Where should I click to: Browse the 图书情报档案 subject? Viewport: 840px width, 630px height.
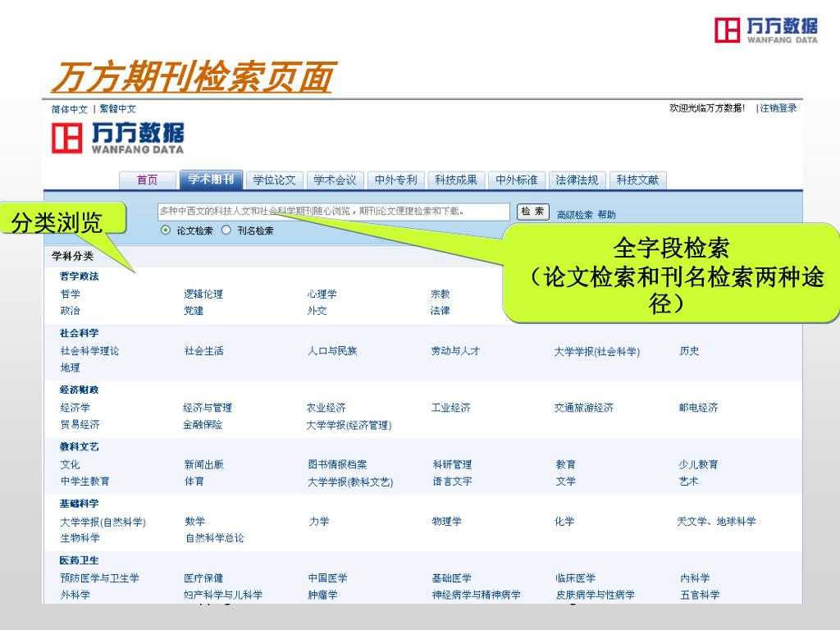[x=337, y=464]
